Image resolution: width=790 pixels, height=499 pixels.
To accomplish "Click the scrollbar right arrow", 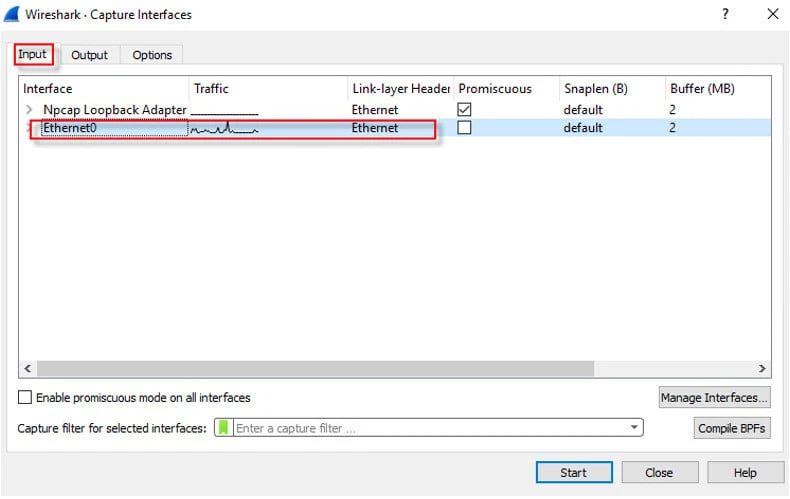I will tap(762, 368).
